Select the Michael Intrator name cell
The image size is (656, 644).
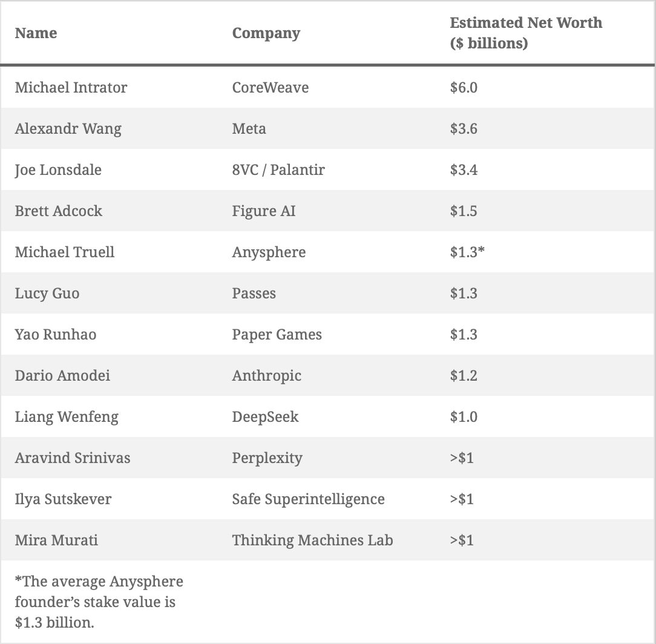coord(71,87)
